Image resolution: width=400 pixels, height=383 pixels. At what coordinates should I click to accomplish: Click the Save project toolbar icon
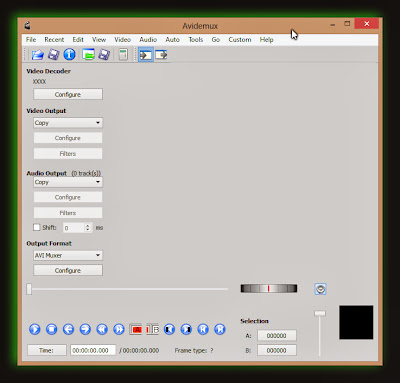104,54
